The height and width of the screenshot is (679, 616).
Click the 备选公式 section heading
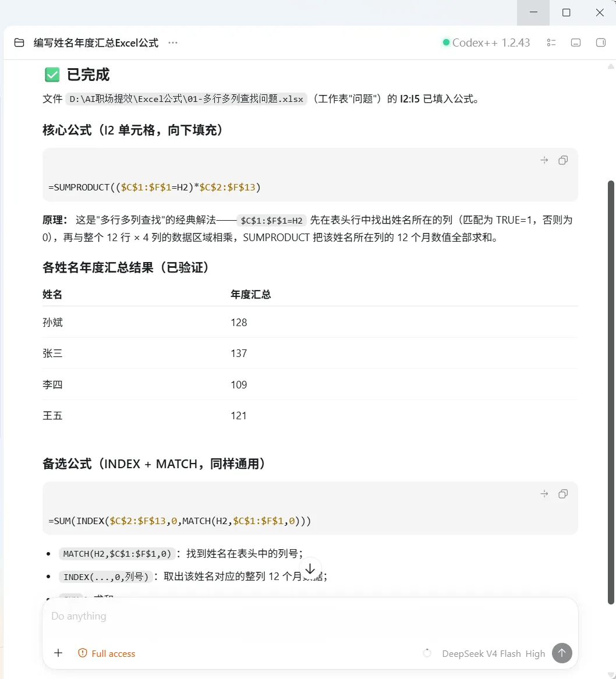(154, 464)
